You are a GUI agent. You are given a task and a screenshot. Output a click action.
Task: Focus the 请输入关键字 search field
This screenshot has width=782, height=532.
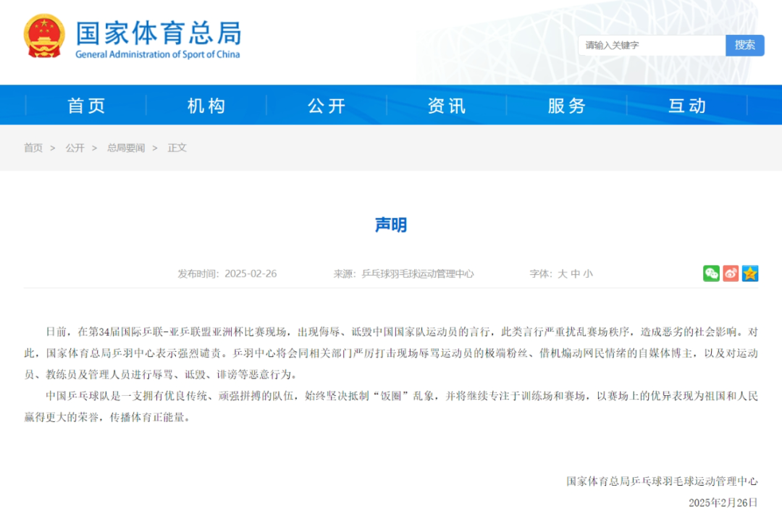point(652,46)
